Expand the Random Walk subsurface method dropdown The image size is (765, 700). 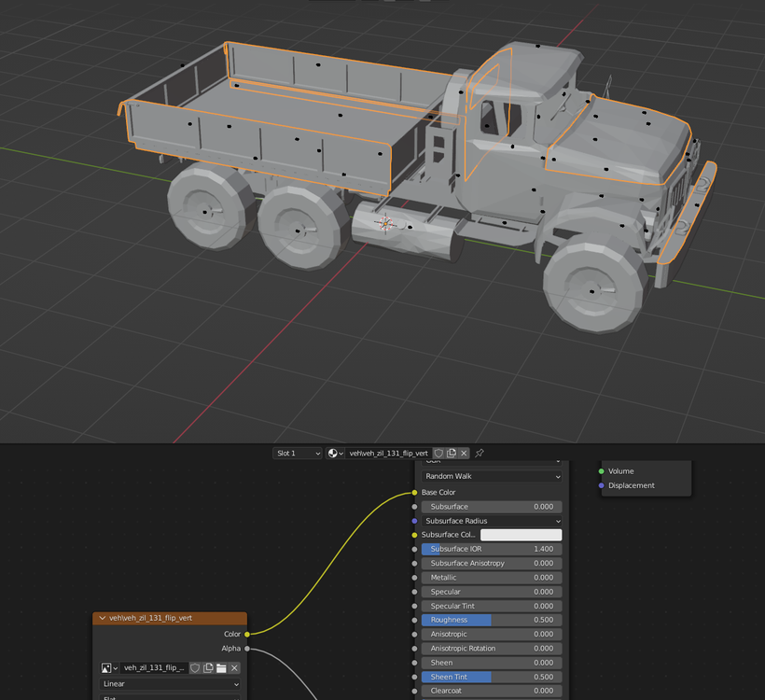click(492, 476)
